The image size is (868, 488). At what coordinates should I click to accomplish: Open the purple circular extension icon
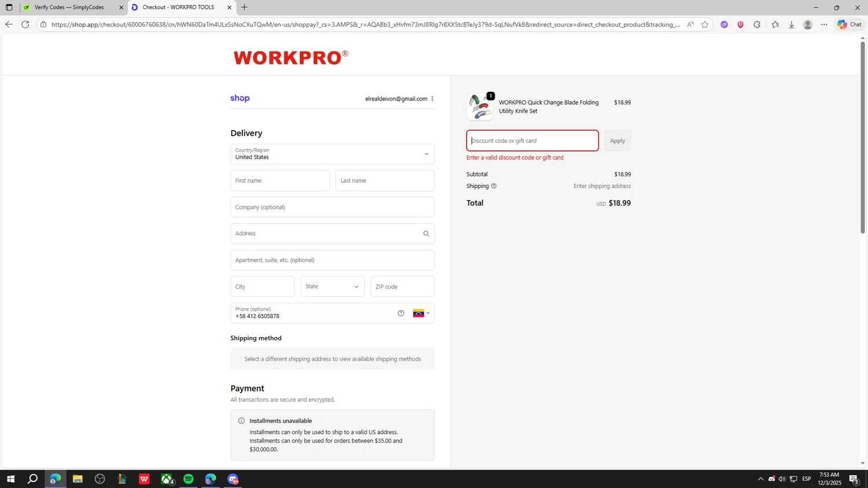click(724, 24)
